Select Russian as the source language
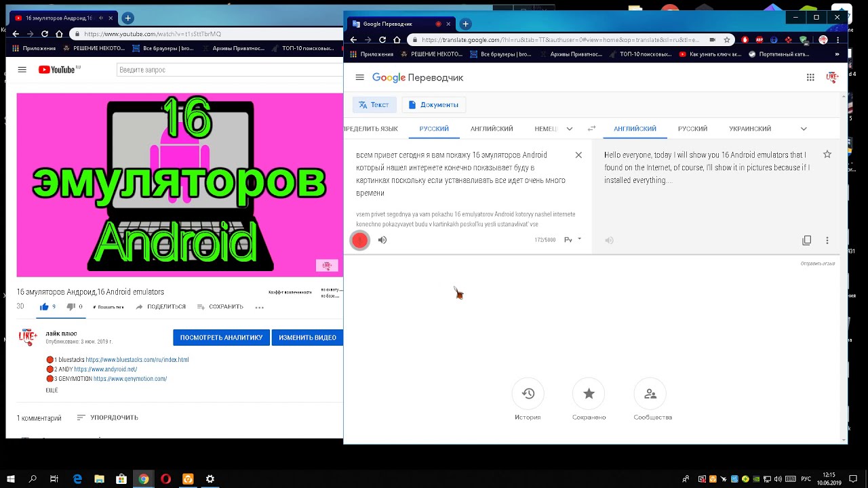The width and height of the screenshot is (868, 488). click(x=434, y=129)
